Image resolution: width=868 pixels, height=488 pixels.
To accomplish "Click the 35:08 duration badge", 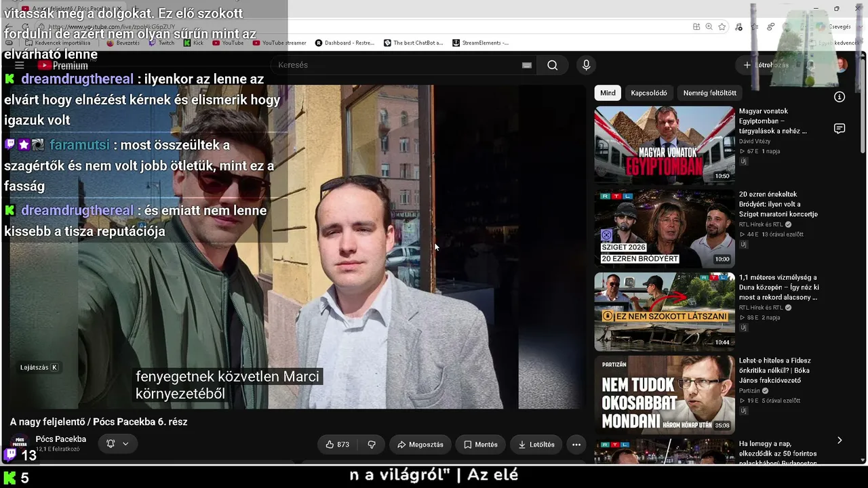I will pos(722,426).
